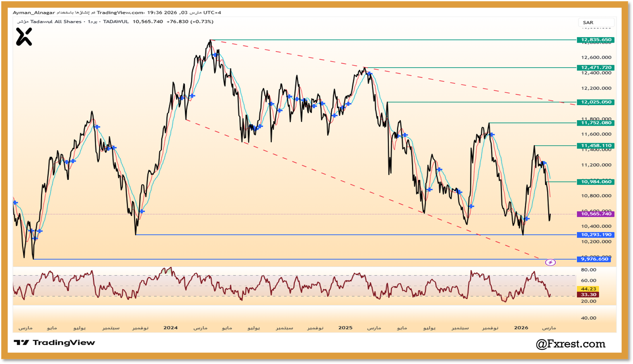
Task: Click the yellow 44.23 RSI value label
Action: pyautogui.click(x=588, y=289)
